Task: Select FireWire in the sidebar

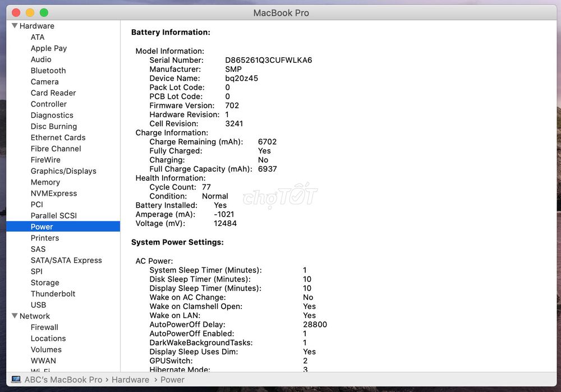Action: pyautogui.click(x=45, y=160)
